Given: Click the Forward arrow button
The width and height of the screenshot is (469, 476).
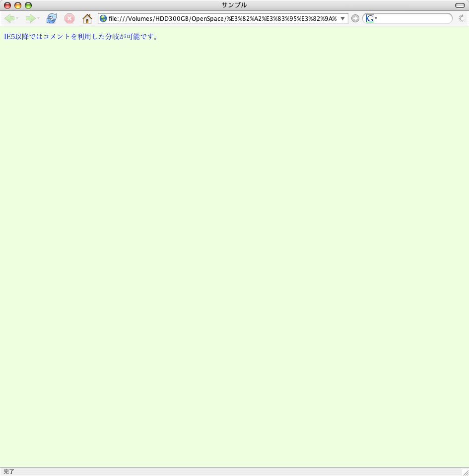Looking at the screenshot, I should (30, 18).
